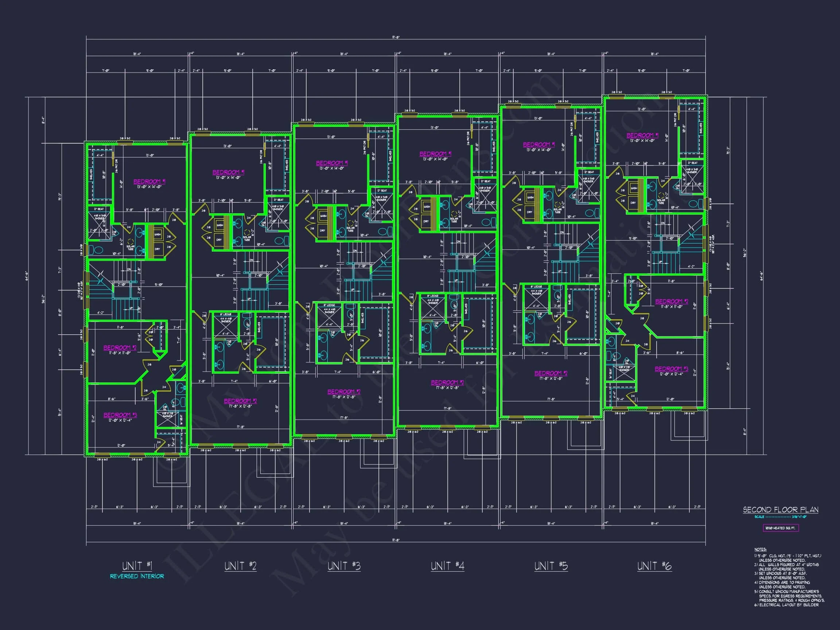Select BEDROOM #2 label in Unit #5
Viewport: 840px width, 630px height.
coord(551,373)
